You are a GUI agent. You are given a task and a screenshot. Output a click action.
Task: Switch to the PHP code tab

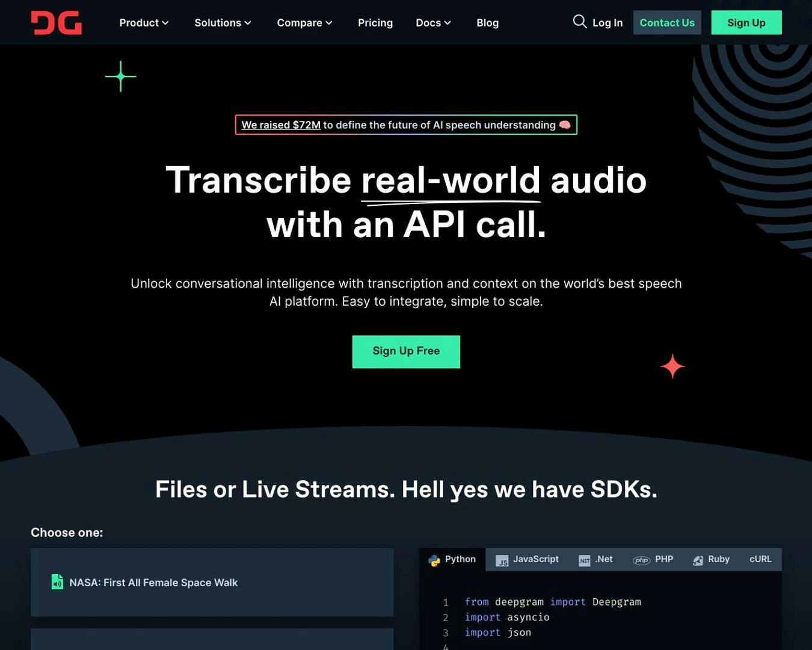pyautogui.click(x=653, y=559)
